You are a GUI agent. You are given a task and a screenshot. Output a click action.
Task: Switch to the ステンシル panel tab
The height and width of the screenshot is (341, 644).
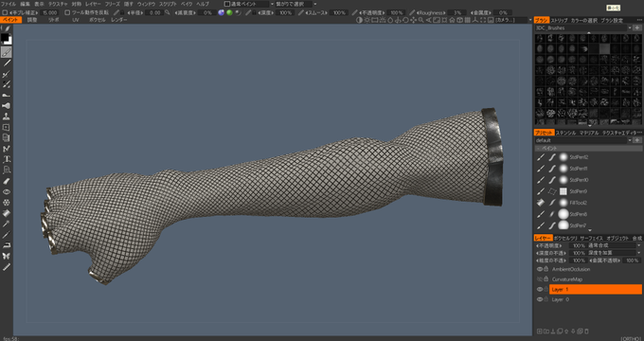566,134
